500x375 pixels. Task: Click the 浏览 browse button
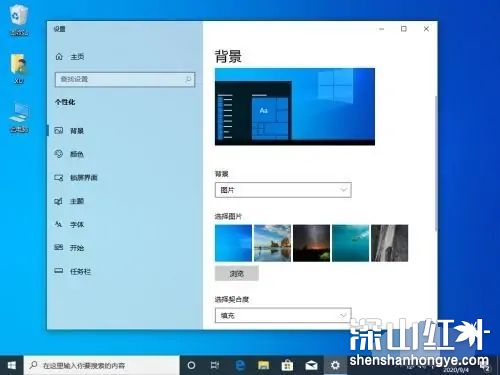pyautogui.click(x=237, y=274)
